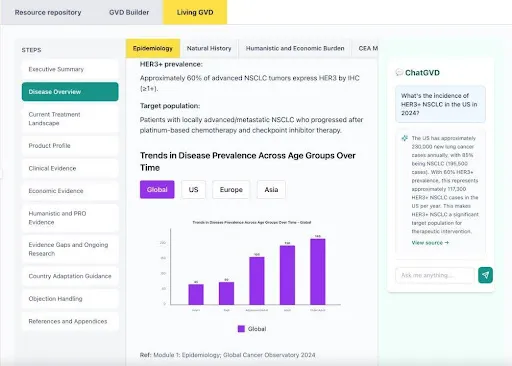
Task: Open the Epidemiology tab
Action: pos(153,48)
